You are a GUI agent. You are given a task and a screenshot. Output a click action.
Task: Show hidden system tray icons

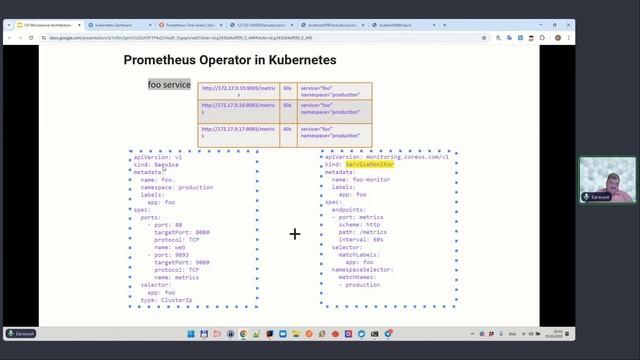(x=472, y=334)
